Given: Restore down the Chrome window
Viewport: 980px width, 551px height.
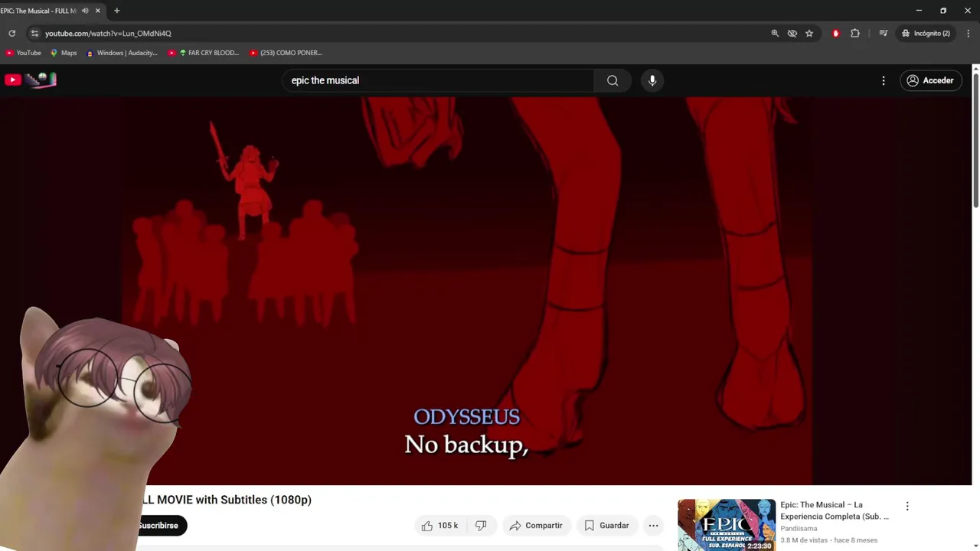Looking at the screenshot, I should pyautogui.click(x=943, y=11).
